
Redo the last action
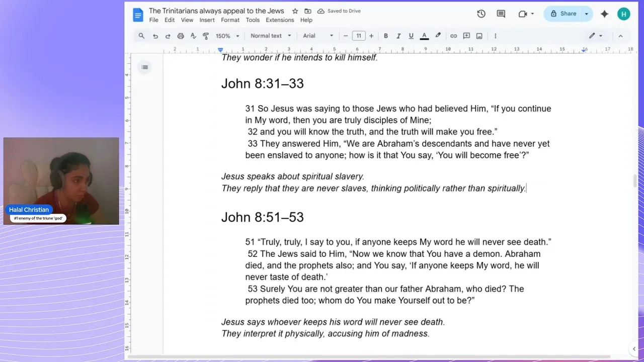pos(168,36)
